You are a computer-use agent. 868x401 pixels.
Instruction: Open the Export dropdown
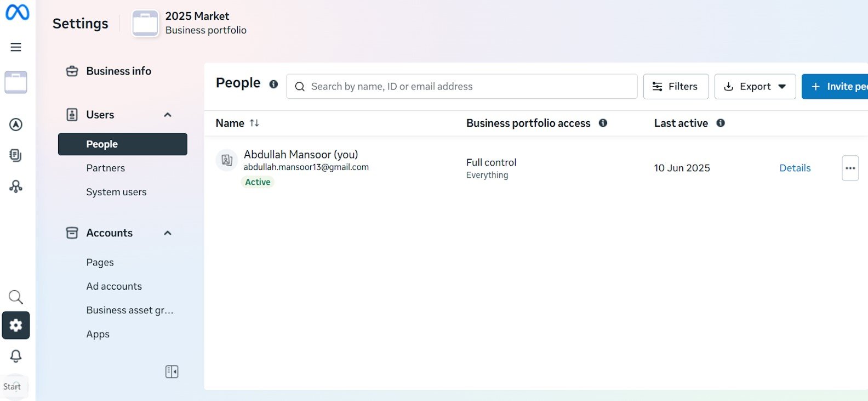click(755, 87)
